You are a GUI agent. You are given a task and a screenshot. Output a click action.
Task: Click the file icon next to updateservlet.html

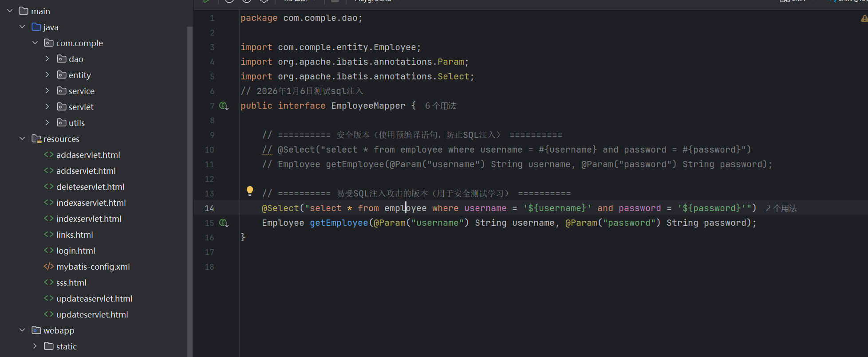pos(49,314)
